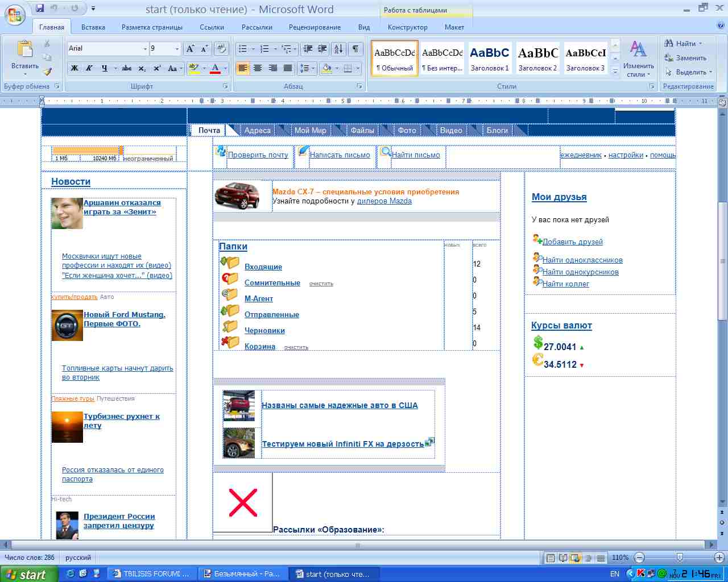The width and height of the screenshot is (728, 582).
Task: Apply subscript formatting
Action: [x=142, y=68]
